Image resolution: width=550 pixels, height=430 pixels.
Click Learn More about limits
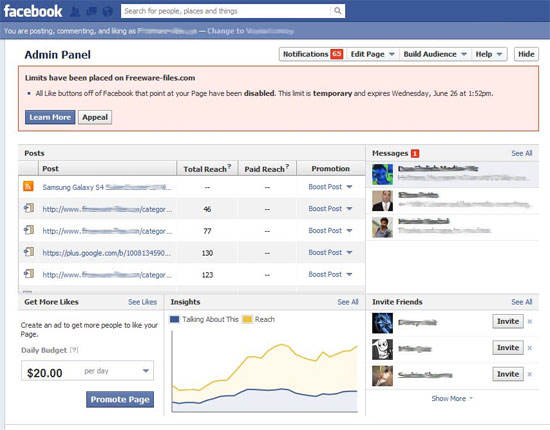pos(50,117)
